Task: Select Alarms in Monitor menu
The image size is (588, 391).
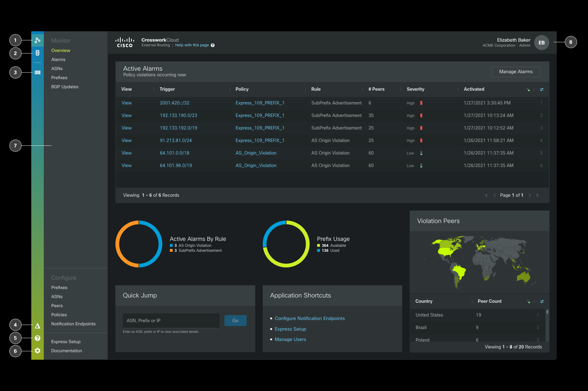Action: click(58, 59)
